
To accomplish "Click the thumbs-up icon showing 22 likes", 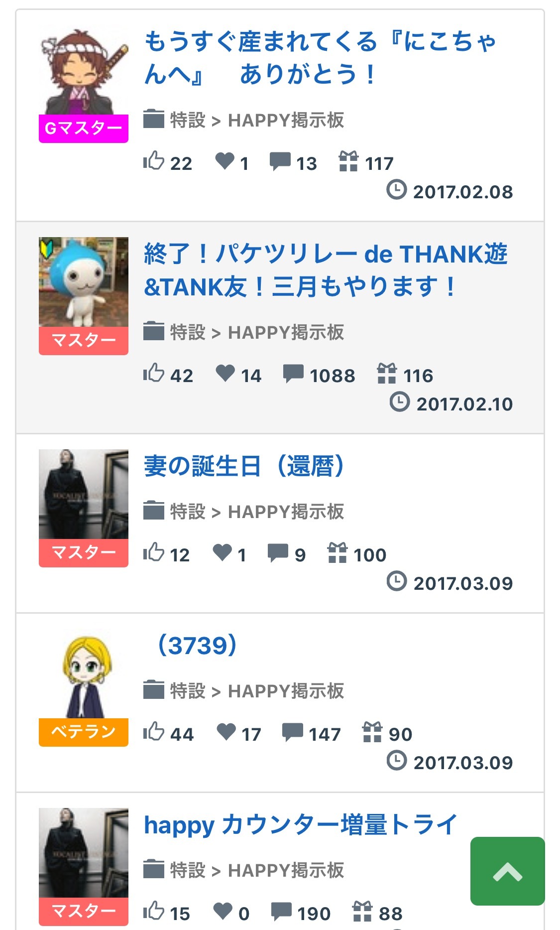I will click(x=154, y=161).
